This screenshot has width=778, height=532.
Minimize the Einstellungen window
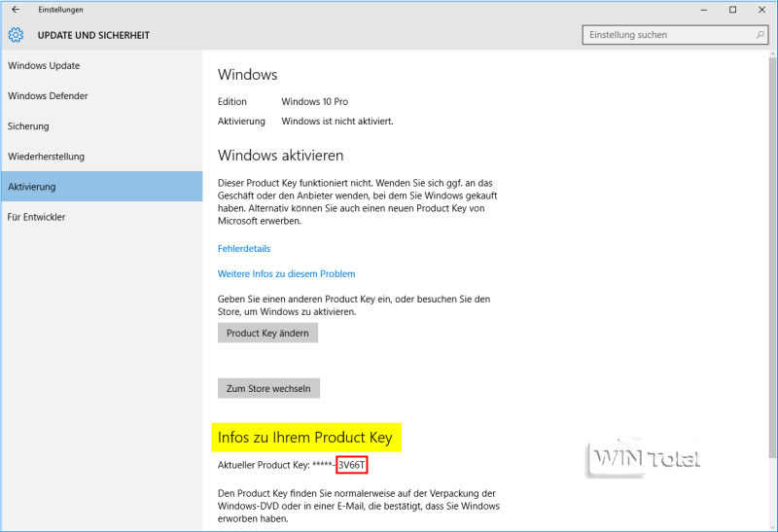(x=703, y=10)
